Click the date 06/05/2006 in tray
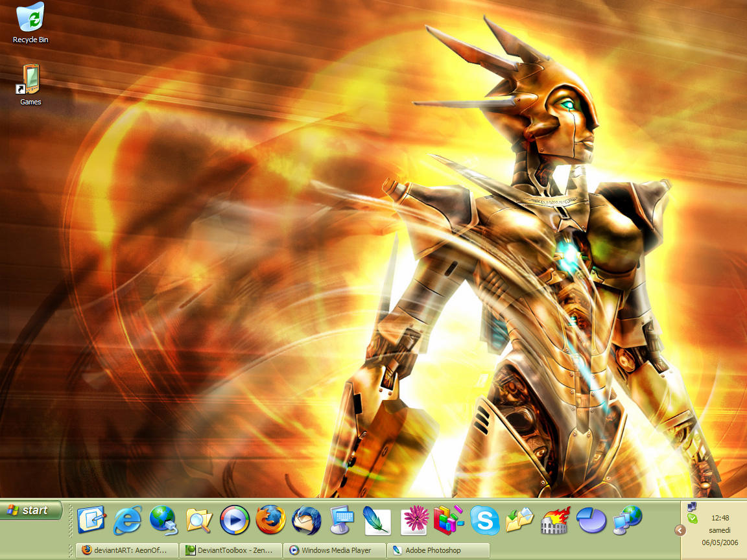Screen dimensions: 747x560 point(720,542)
